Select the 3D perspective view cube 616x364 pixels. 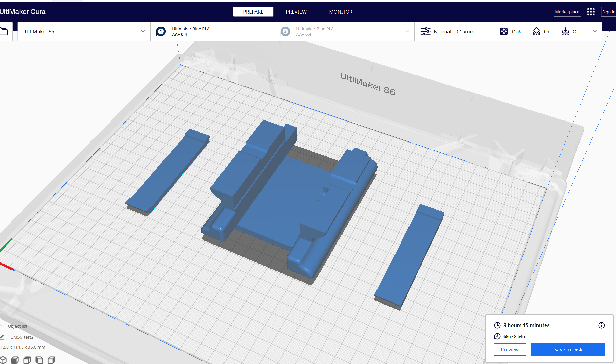click(x=3, y=360)
